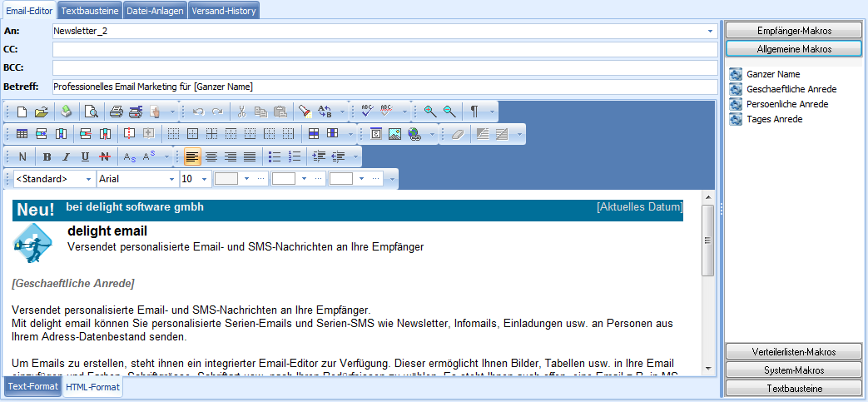Click into the Betreff subject field

pos(384,87)
